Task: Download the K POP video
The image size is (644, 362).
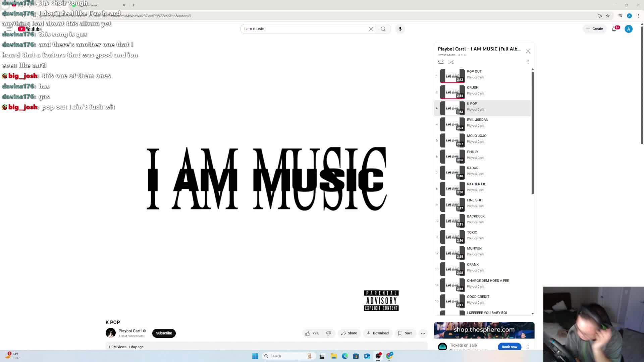Action: (378, 333)
